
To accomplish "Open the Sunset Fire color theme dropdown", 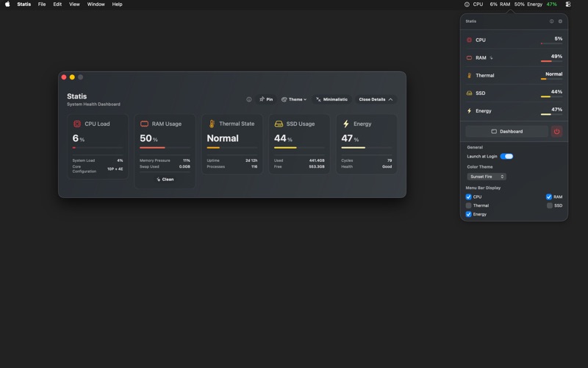I will tap(487, 177).
